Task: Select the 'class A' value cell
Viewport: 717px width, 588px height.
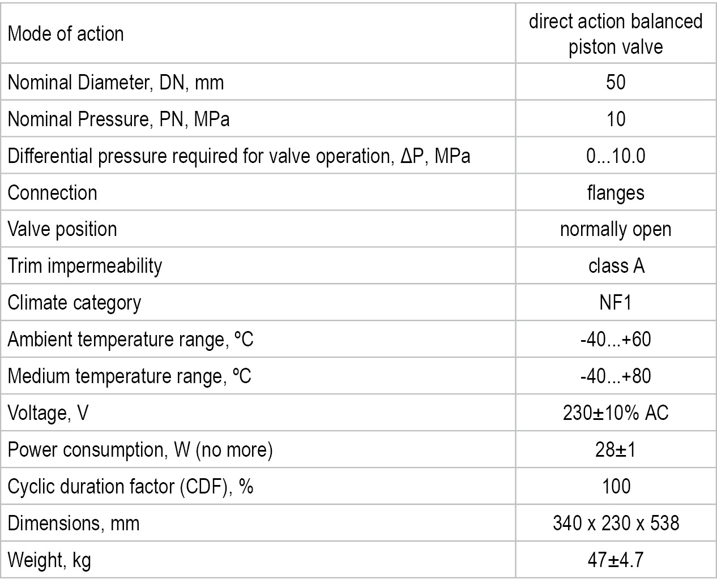Action: click(x=616, y=266)
